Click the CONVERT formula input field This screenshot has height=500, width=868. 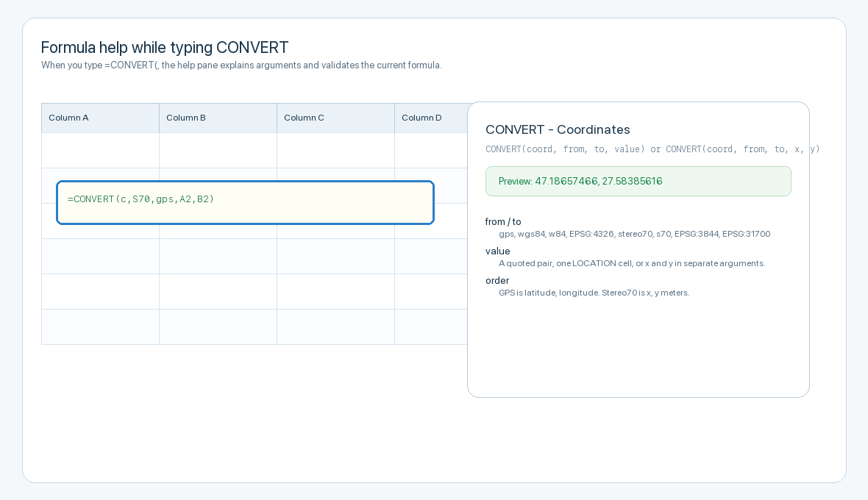pos(245,202)
